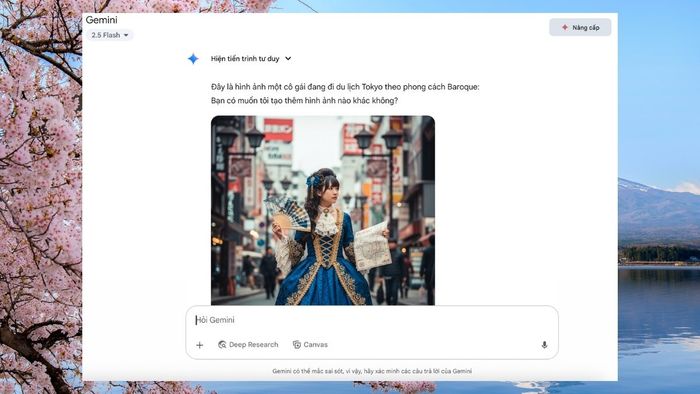Viewport: 700px width, 394px height.
Task: Click the plus add-file icon
Action: [x=200, y=345]
